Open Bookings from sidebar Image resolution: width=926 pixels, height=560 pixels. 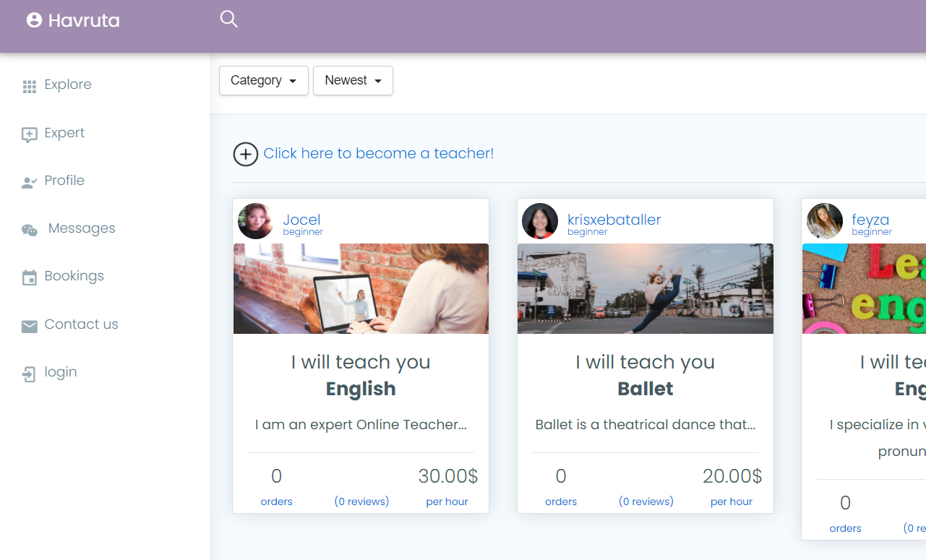[x=74, y=276]
